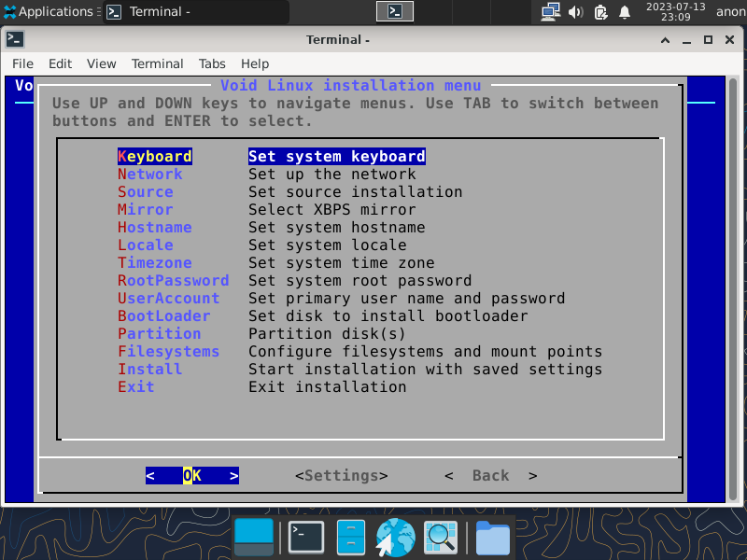The width and height of the screenshot is (747, 560).
Task: Open the home folder dock icon
Action: click(493, 539)
